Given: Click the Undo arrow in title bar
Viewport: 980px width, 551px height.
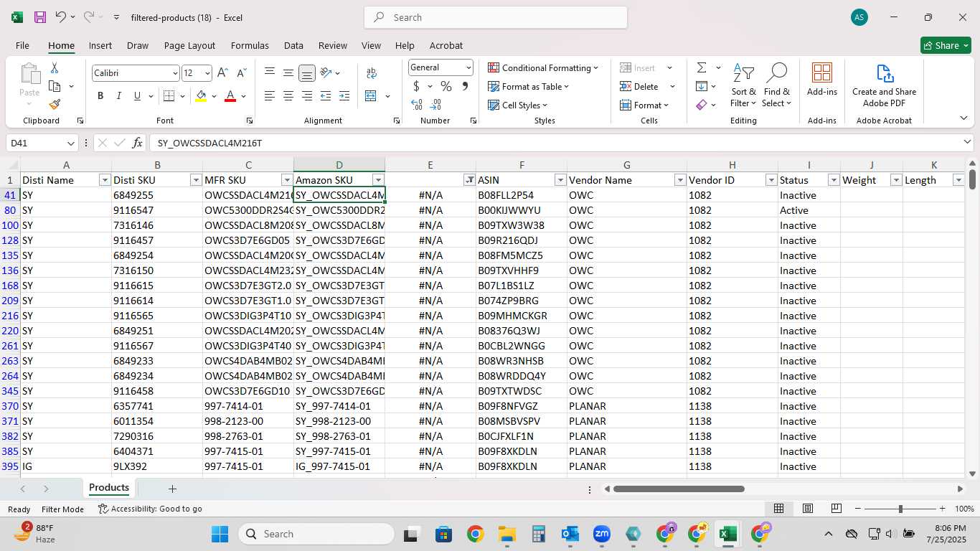Looking at the screenshot, I should point(61,17).
